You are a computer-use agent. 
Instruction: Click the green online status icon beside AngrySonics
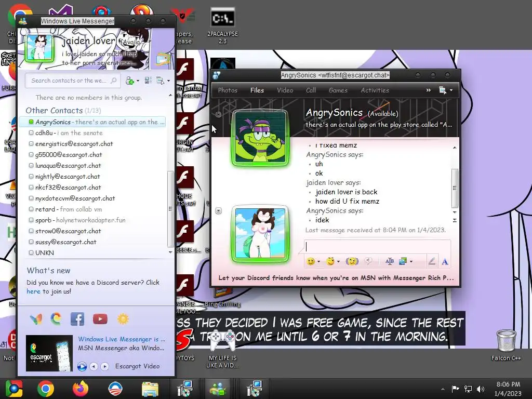(x=31, y=122)
